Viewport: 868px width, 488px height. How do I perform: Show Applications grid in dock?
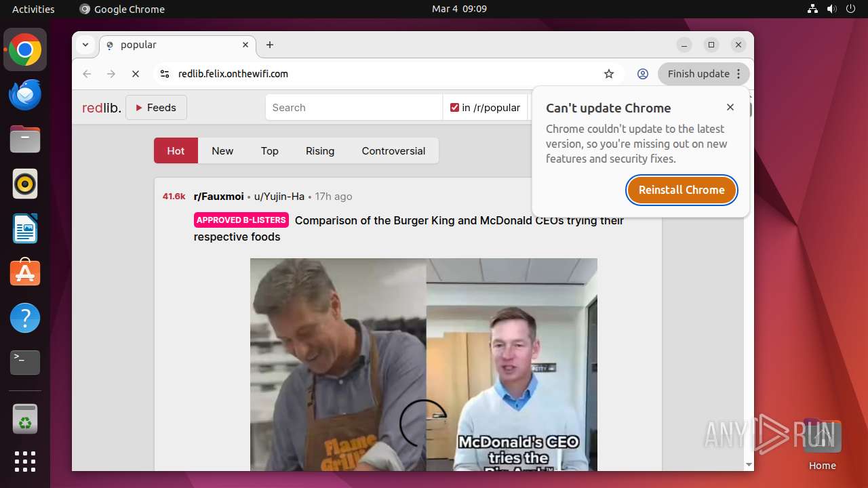(25, 462)
